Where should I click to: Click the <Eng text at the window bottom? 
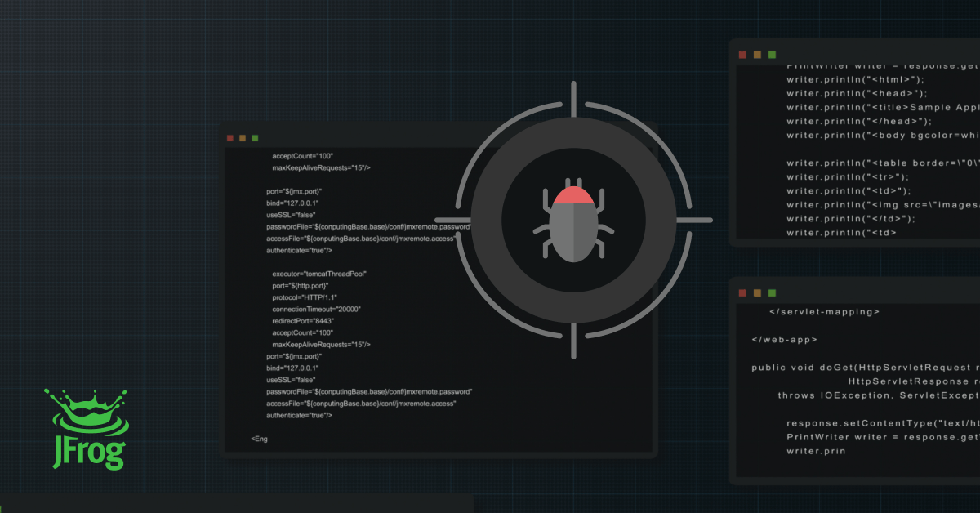point(259,439)
